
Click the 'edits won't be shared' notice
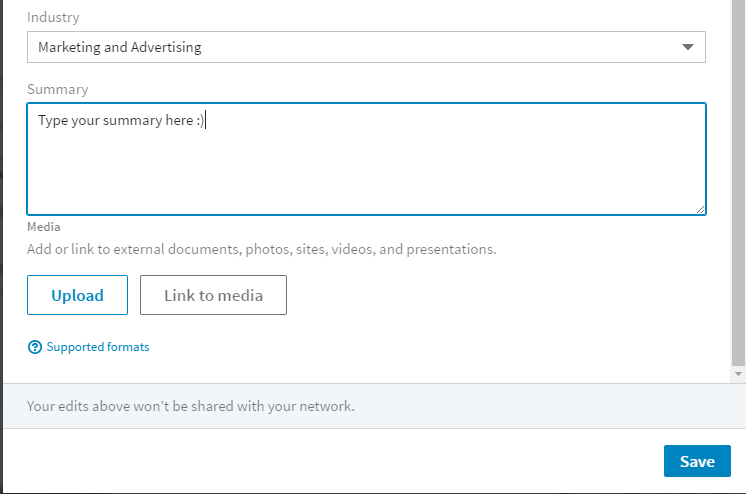191,406
